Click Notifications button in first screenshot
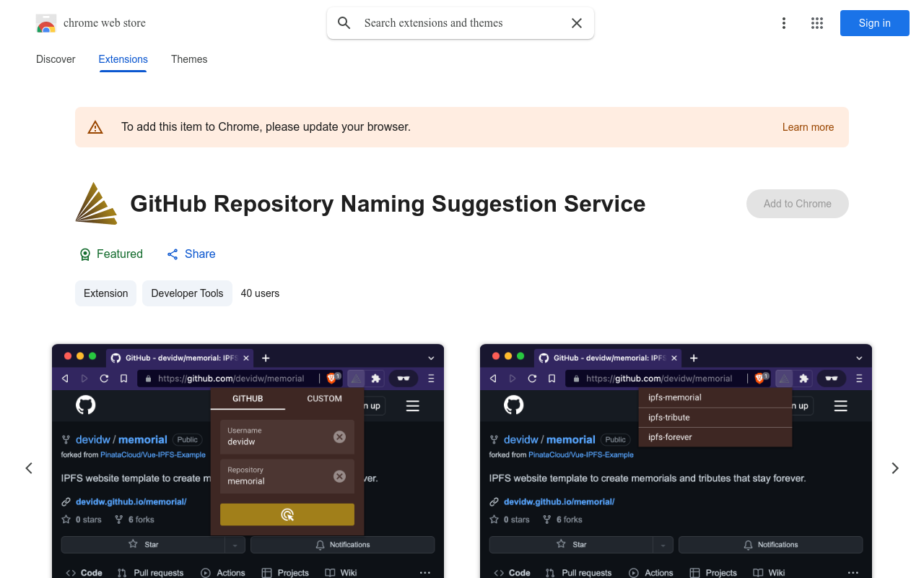 tap(343, 545)
